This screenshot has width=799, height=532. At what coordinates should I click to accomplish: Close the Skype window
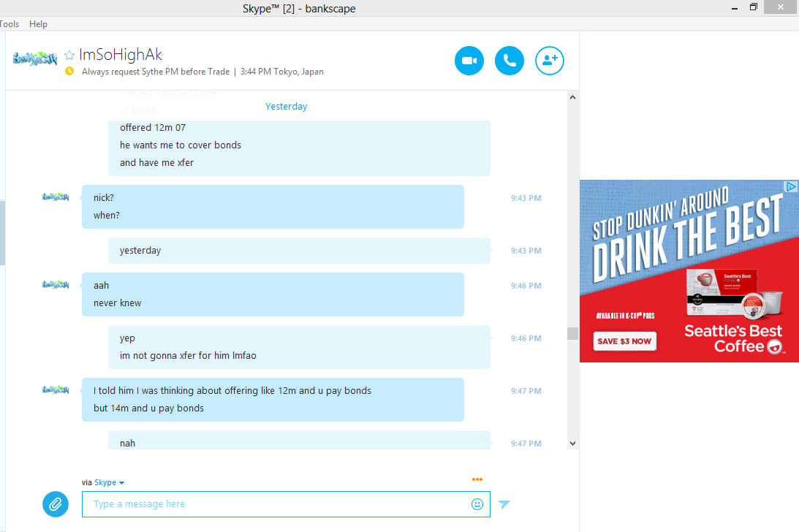point(781,7)
